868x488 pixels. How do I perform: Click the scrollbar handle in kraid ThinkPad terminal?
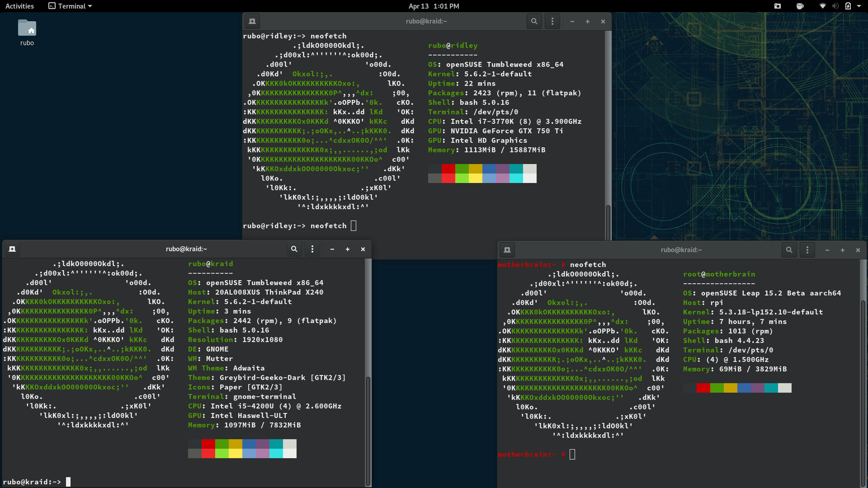pos(368,431)
